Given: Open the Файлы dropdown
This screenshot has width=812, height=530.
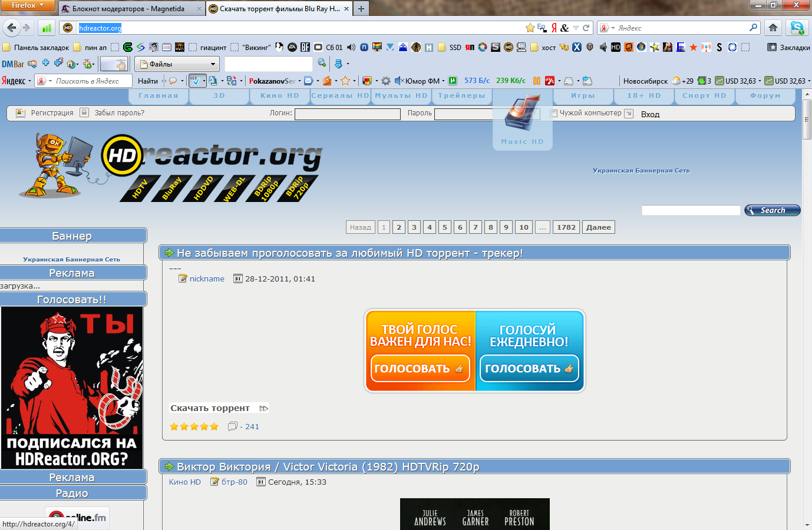Looking at the screenshot, I should click(x=177, y=64).
